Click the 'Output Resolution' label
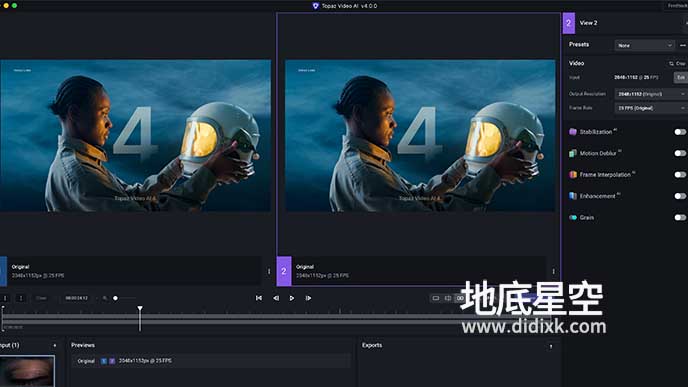Screen dimensions: 688x387 pyautogui.click(x=587, y=94)
